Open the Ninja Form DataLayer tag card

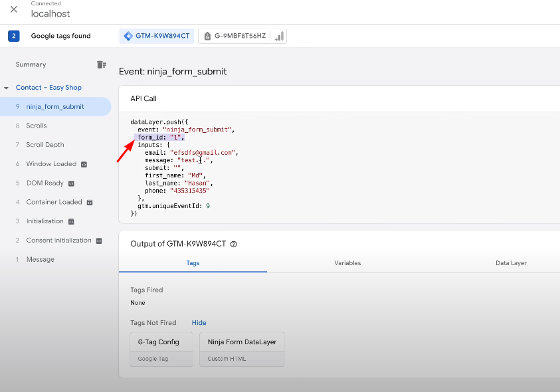pyautogui.click(x=242, y=349)
